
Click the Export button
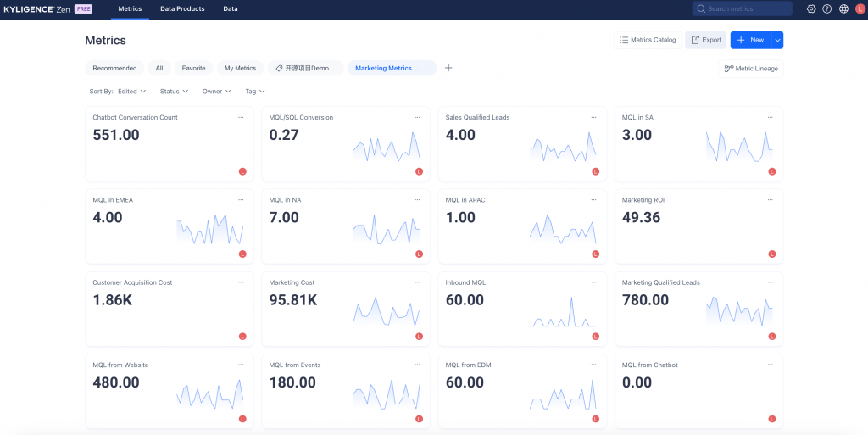click(x=705, y=40)
